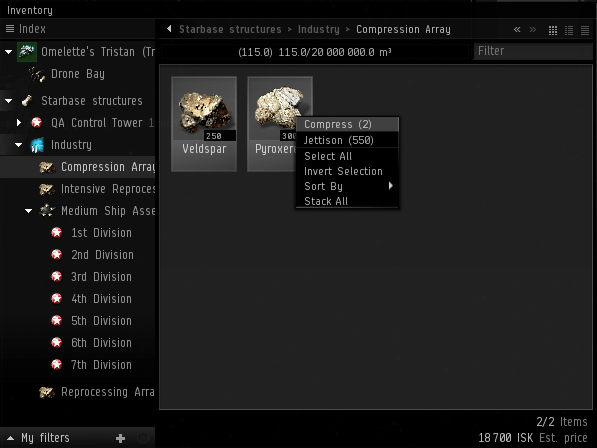The image size is (597, 448).
Task: Choose Select All in context menu
Action: coord(347,156)
